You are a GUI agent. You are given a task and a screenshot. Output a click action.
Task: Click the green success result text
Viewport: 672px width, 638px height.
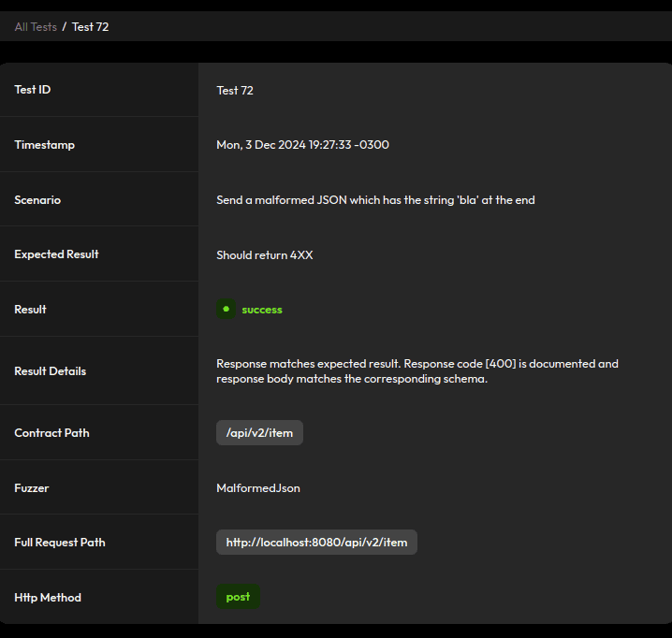pyautogui.click(x=262, y=310)
